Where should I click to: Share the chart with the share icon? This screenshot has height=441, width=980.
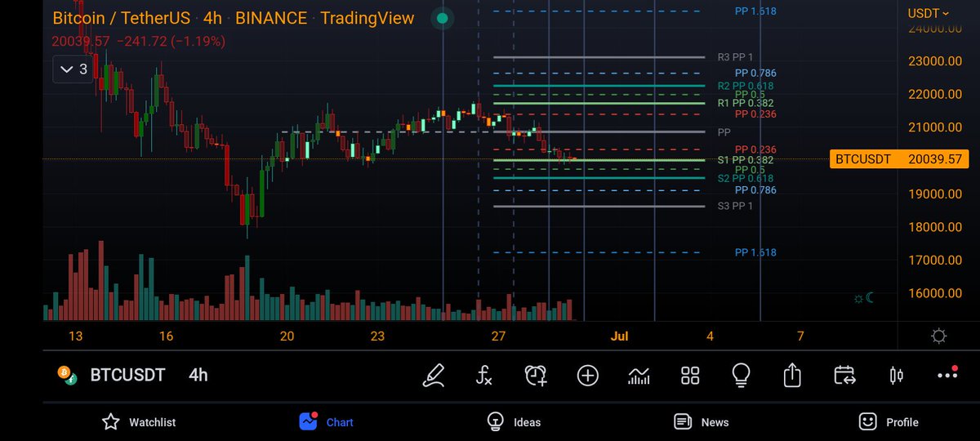click(x=792, y=375)
